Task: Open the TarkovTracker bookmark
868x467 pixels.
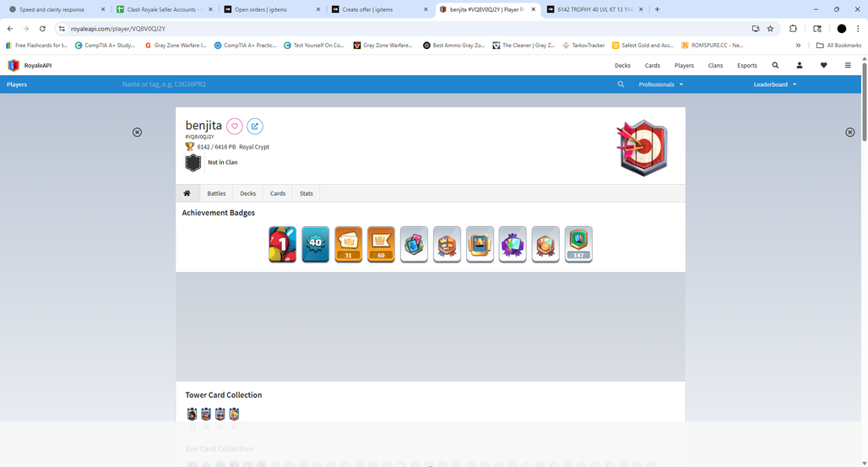Action: [x=583, y=46]
